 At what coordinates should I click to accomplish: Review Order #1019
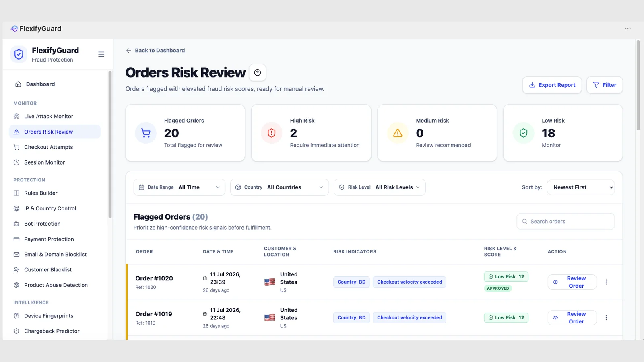572,318
